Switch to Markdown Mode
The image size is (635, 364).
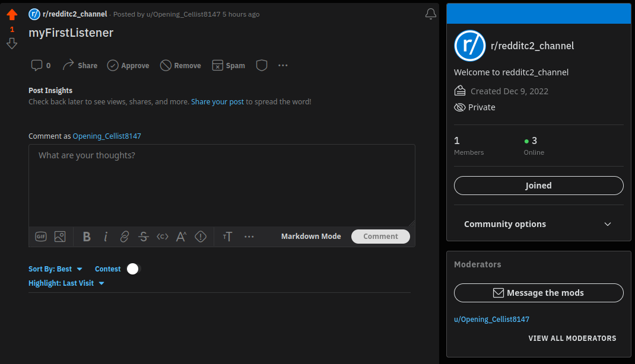(x=311, y=236)
